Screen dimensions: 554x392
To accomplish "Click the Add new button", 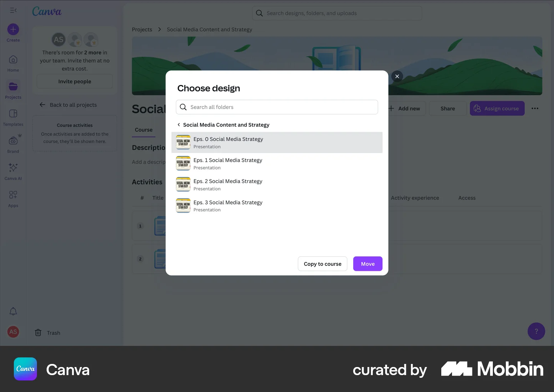I will tap(406, 108).
